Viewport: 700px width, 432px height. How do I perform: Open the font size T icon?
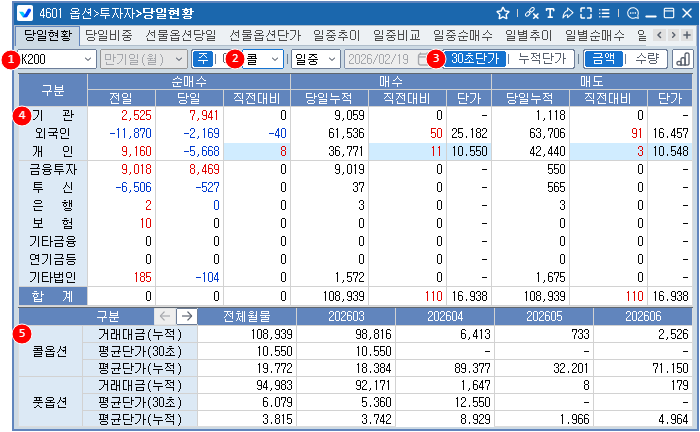550,13
